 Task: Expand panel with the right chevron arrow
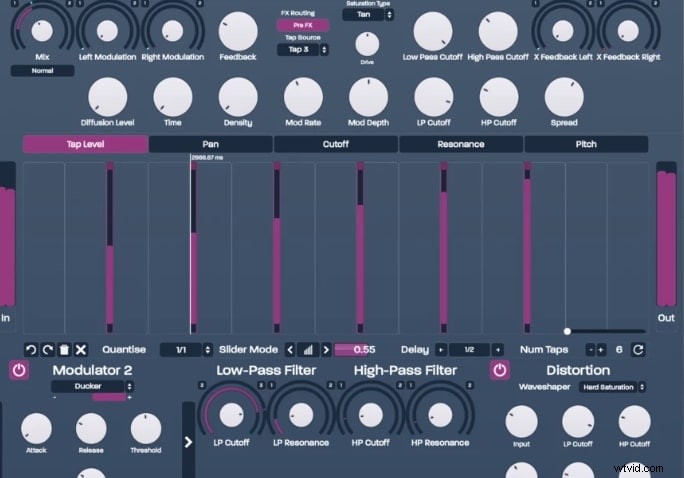[x=188, y=442]
